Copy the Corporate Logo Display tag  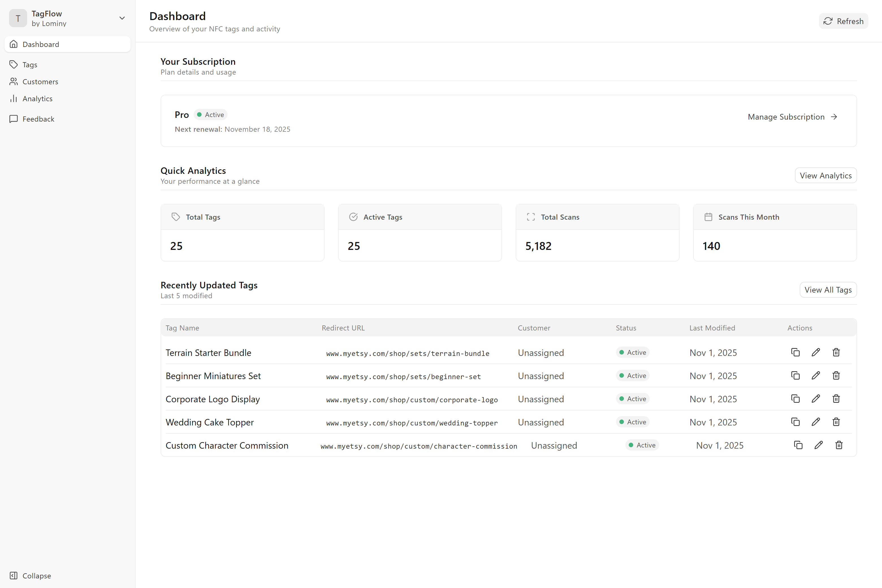(x=795, y=399)
